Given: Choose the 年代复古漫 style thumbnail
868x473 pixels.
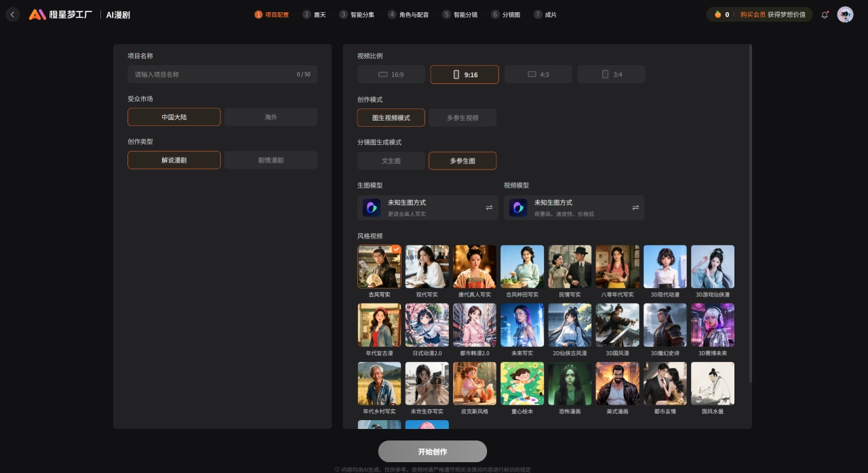Looking at the screenshot, I should 380,325.
